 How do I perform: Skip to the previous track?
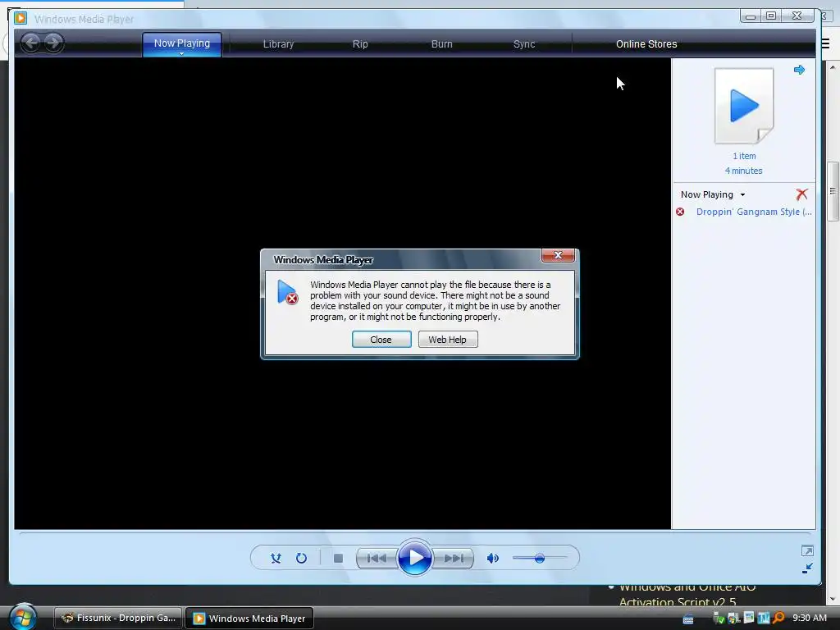tap(377, 558)
